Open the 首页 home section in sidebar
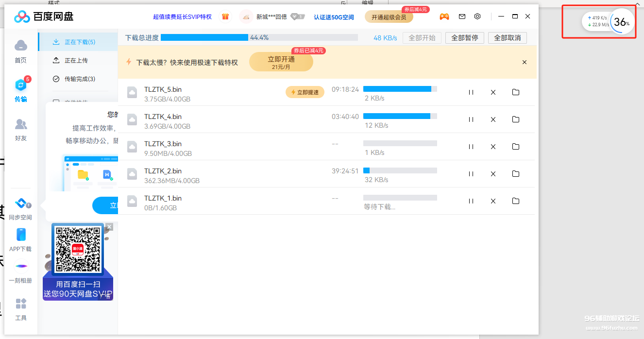 (x=20, y=51)
